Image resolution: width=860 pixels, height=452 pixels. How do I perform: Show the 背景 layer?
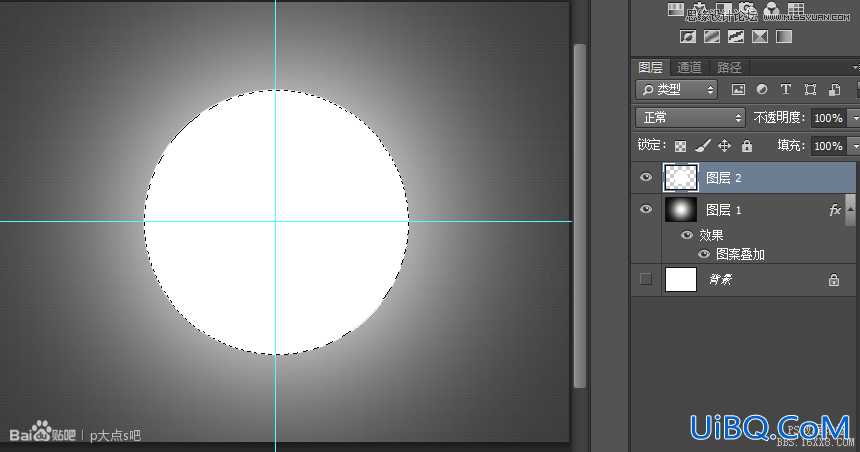[646, 279]
